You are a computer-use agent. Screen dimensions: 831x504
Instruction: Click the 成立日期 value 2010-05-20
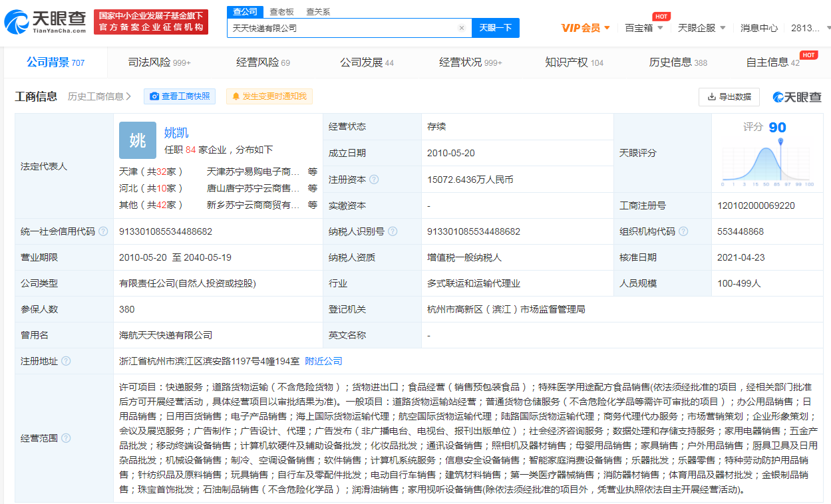[x=451, y=153]
